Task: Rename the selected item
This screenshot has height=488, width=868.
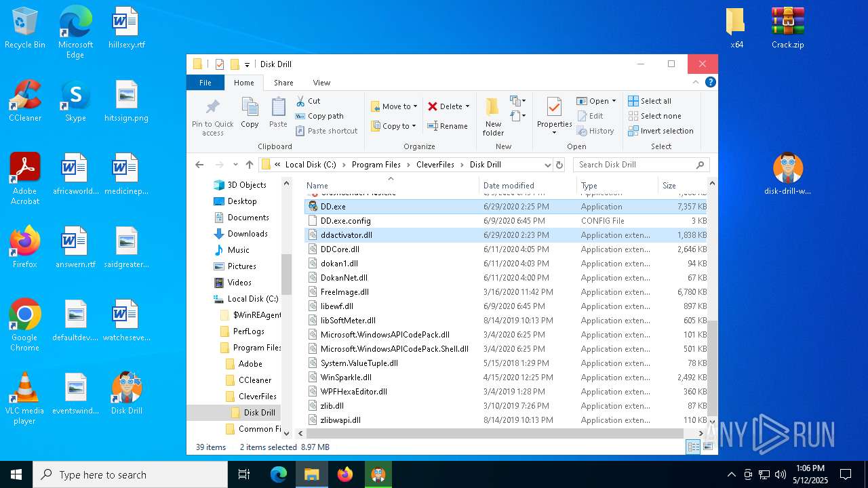Action: pyautogui.click(x=448, y=126)
